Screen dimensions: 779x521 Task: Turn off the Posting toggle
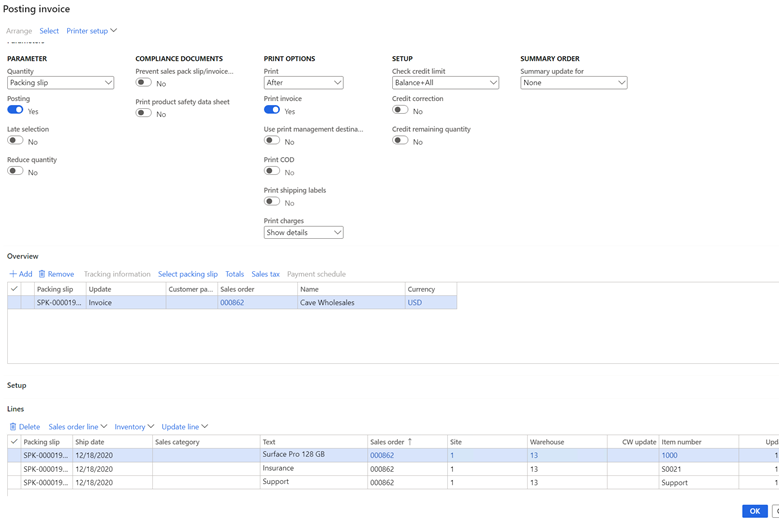pyautogui.click(x=15, y=111)
